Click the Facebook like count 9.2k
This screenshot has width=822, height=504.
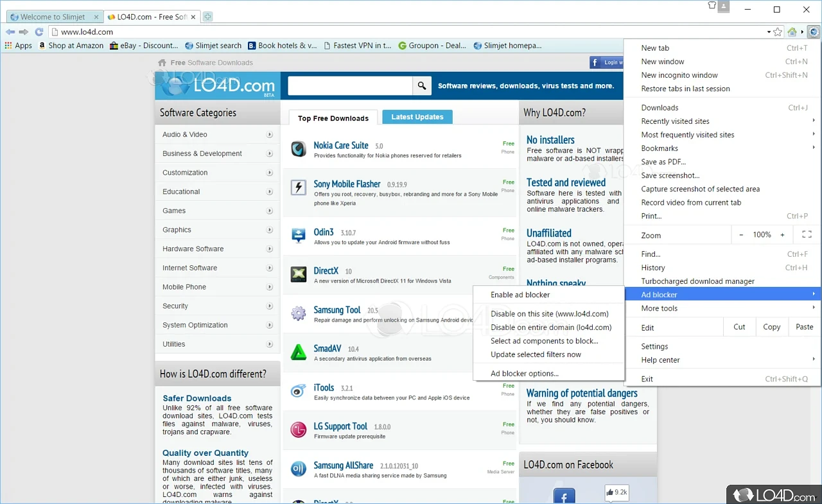point(616,492)
